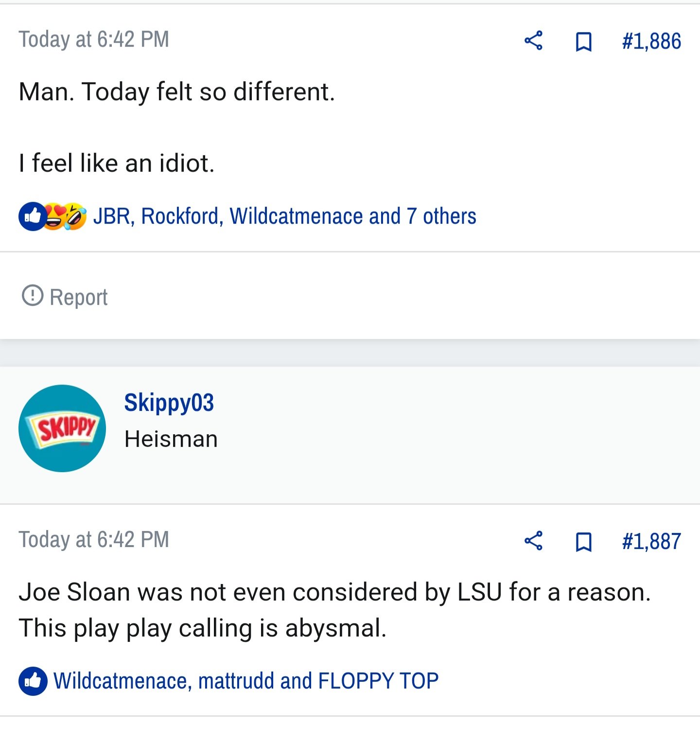This screenshot has height=742, width=700.
Task: Click the laughing reaction emoji
Action: click(74, 216)
